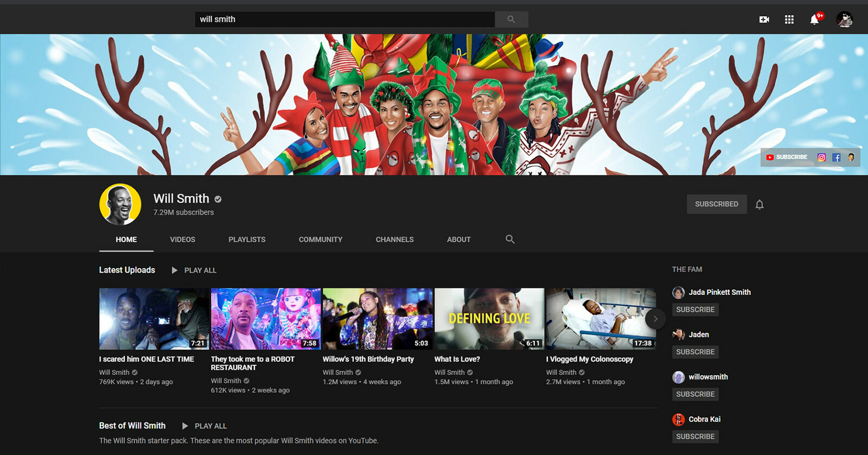The height and width of the screenshot is (455, 868).
Task: Click 'They took me to a ROBOT RESTAURANT' title
Action: coord(253,363)
